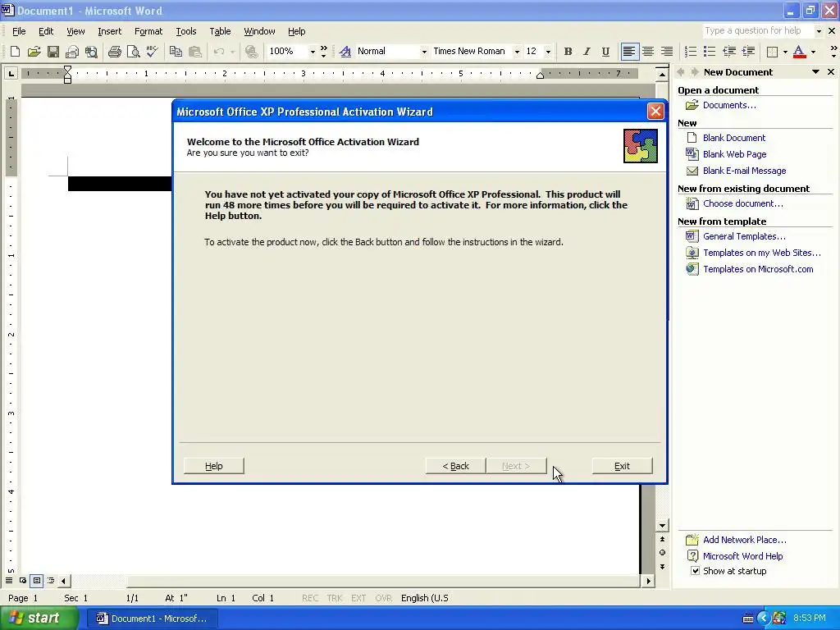Switch to Web Layout view button
Image resolution: width=840 pixels, height=630 pixels.
click(x=23, y=580)
